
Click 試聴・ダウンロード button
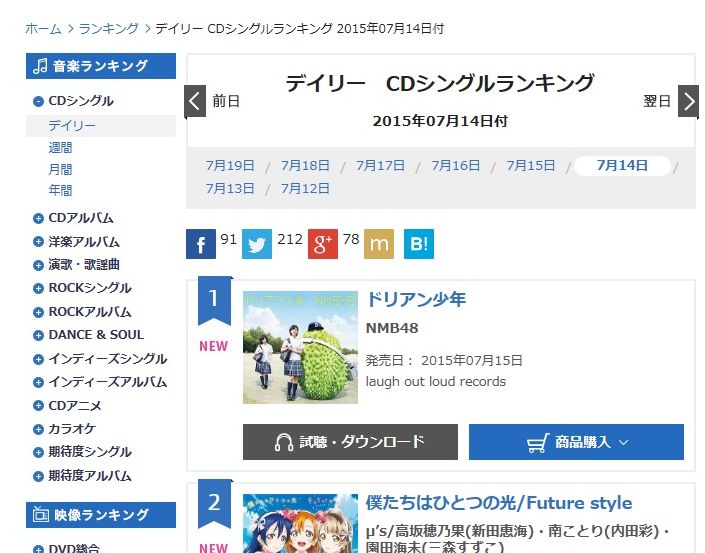[350, 442]
